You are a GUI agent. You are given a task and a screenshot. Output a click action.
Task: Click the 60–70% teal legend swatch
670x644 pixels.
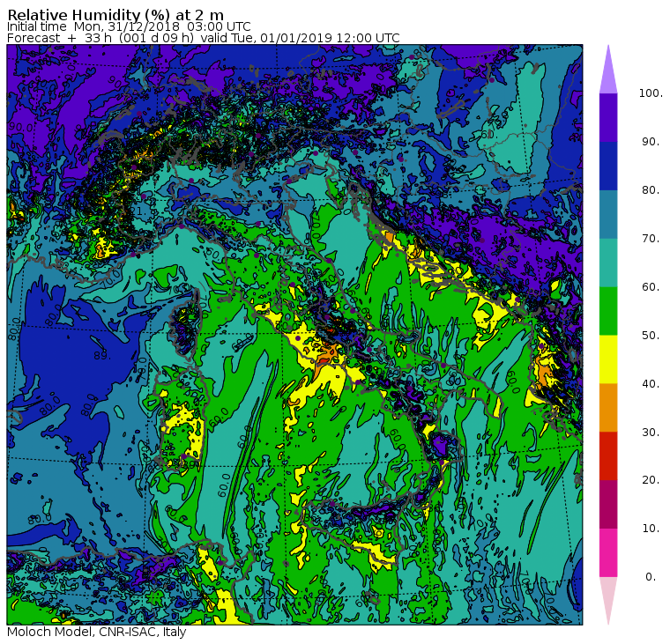click(x=608, y=263)
